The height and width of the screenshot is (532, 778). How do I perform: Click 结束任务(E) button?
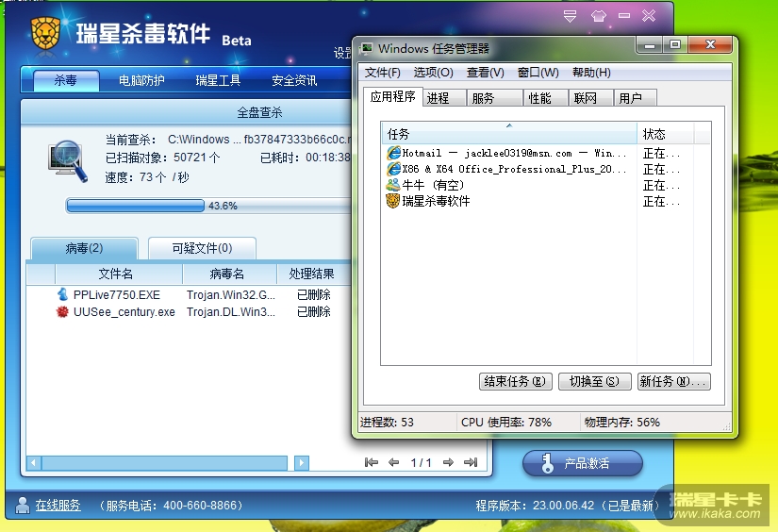(x=516, y=381)
